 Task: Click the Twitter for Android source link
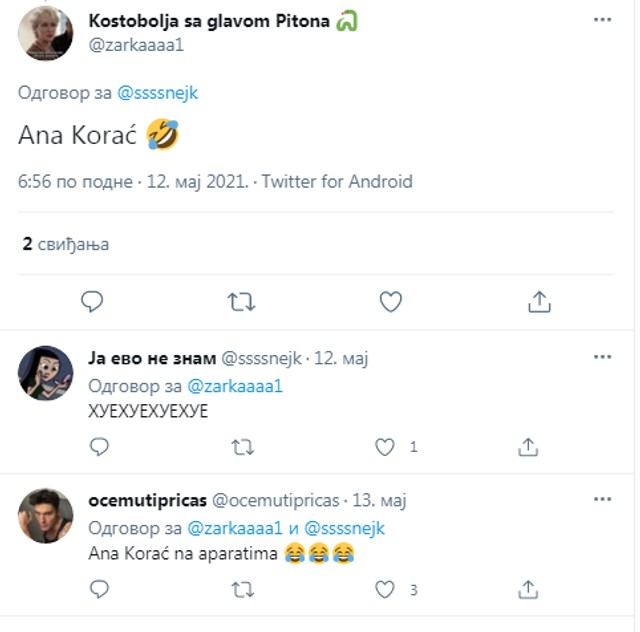[337, 182]
